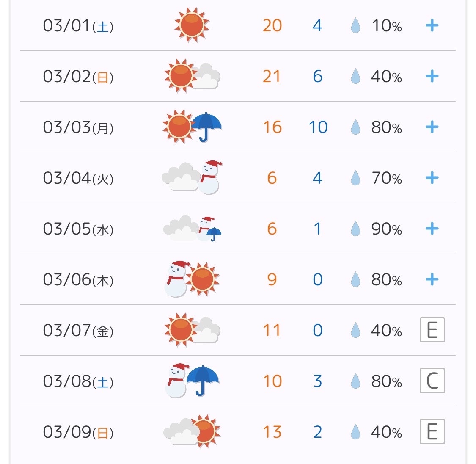Click the cloud and sun icon for 03/09
The image size is (476, 464).
click(x=192, y=431)
